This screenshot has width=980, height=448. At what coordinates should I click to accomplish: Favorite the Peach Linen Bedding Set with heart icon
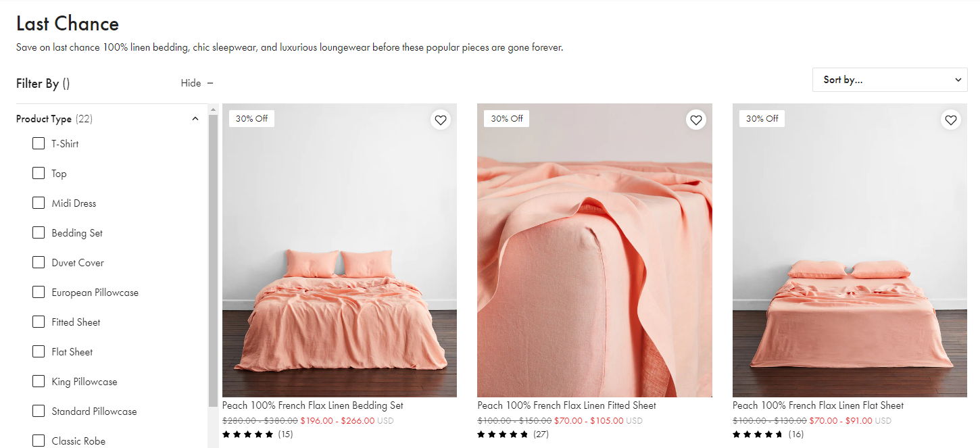pyautogui.click(x=441, y=120)
